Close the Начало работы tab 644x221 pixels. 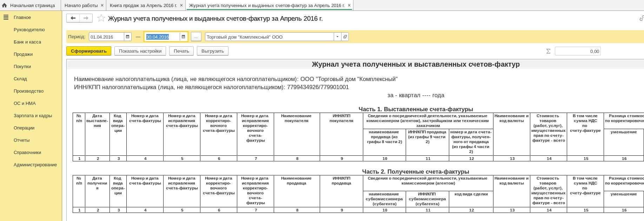point(102,5)
